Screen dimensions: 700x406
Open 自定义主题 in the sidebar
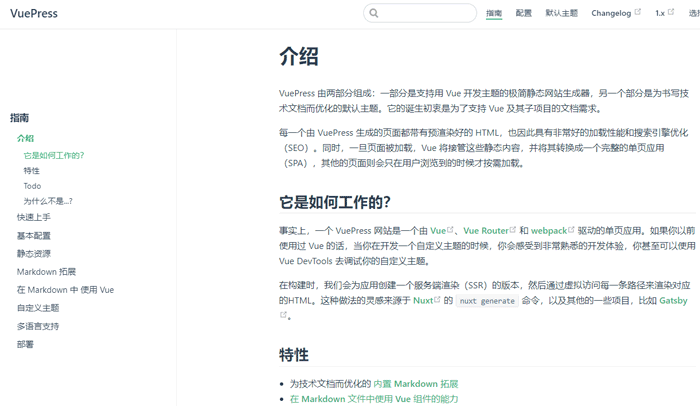(x=38, y=308)
